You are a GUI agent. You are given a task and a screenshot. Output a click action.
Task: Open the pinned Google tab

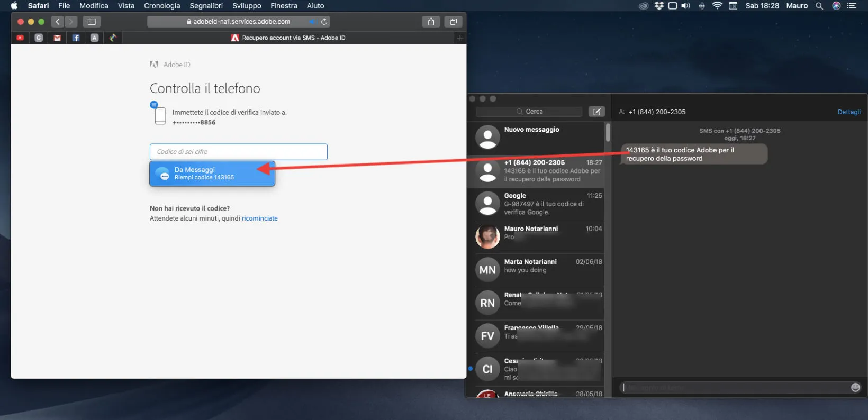[39, 38]
